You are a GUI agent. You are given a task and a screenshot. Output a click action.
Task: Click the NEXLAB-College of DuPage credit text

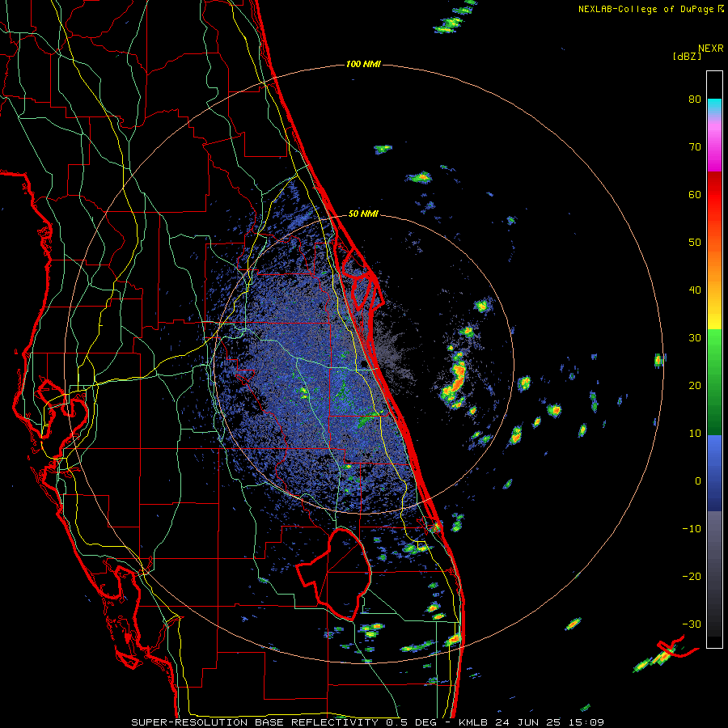650,9
